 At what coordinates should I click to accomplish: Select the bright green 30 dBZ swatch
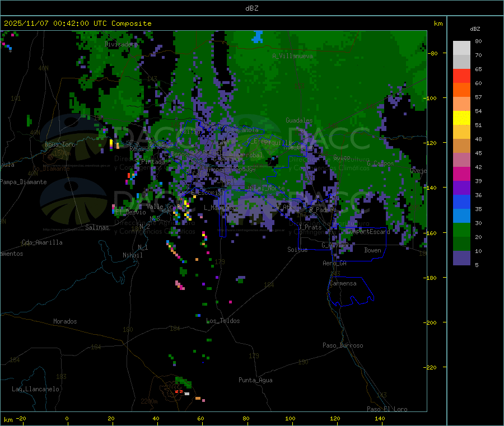click(461, 230)
